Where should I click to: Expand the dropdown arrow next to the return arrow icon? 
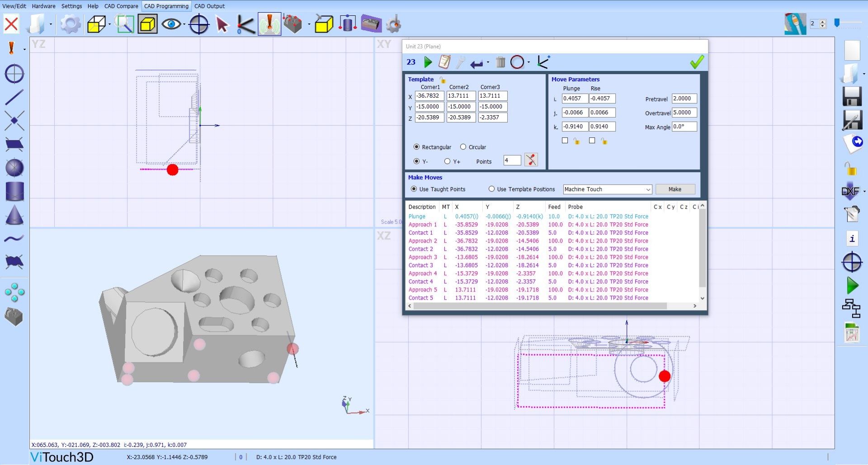[x=488, y=62]
